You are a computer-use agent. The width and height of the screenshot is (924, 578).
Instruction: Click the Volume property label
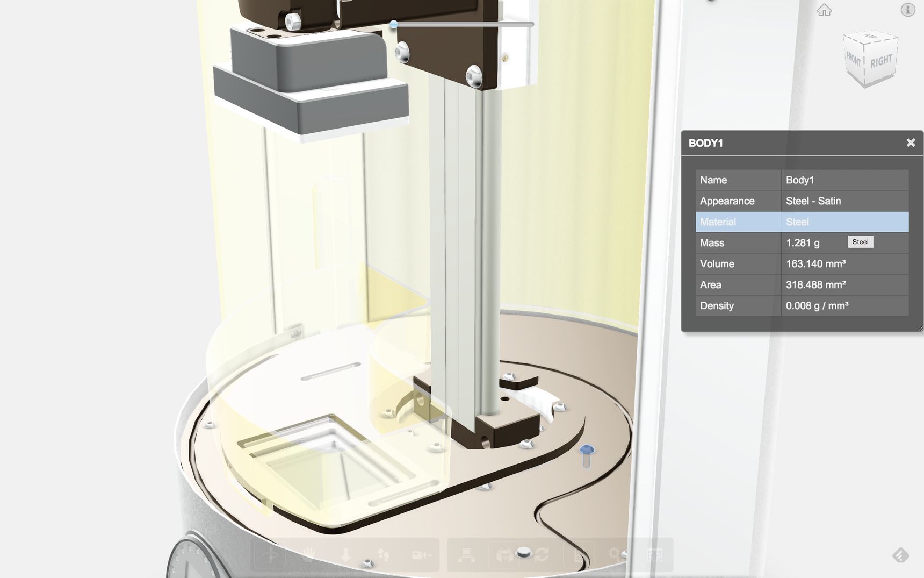pos(717,264)
